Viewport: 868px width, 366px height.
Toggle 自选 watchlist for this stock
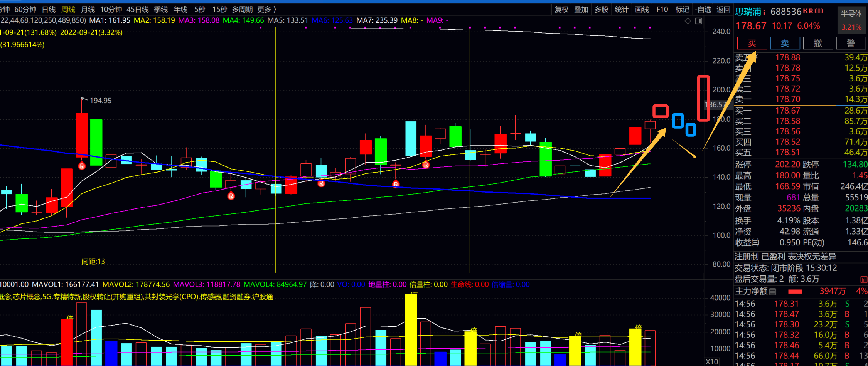point(703,10)
